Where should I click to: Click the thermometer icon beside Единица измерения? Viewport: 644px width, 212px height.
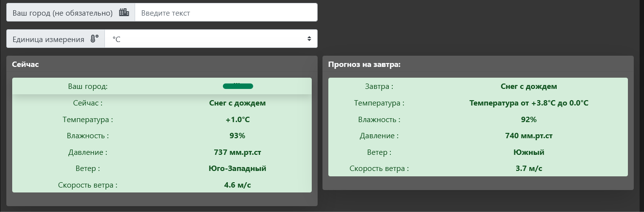(94, 39)
